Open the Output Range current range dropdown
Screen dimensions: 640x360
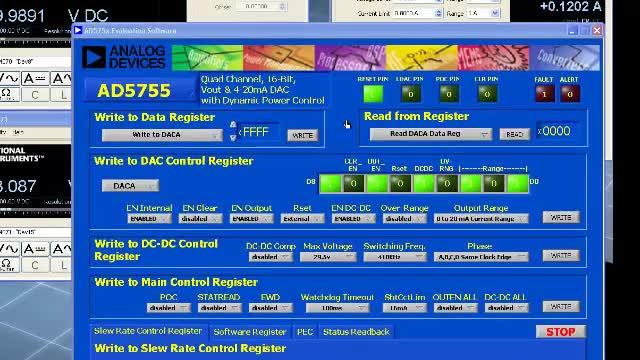[x=481, y=219]
